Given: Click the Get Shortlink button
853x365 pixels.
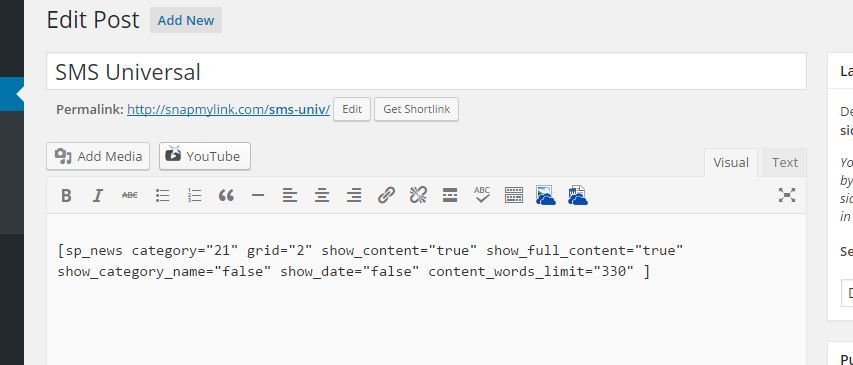Looking at the screenshot, I should click(416, 109).
